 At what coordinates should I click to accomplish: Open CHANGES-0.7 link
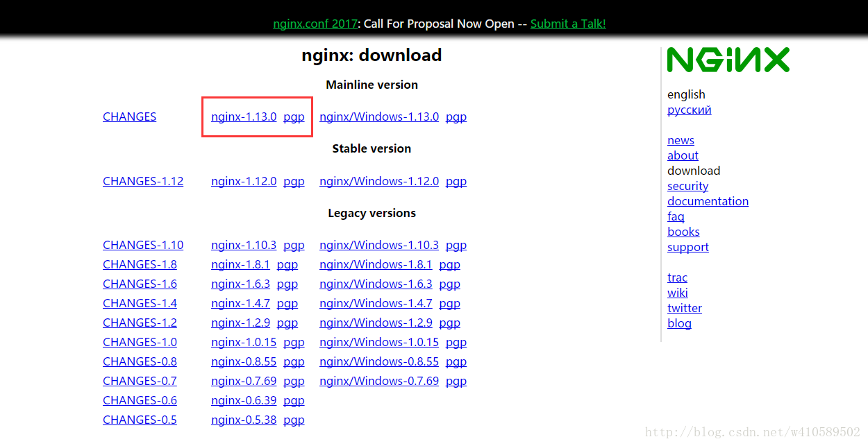tap(140, 381)
